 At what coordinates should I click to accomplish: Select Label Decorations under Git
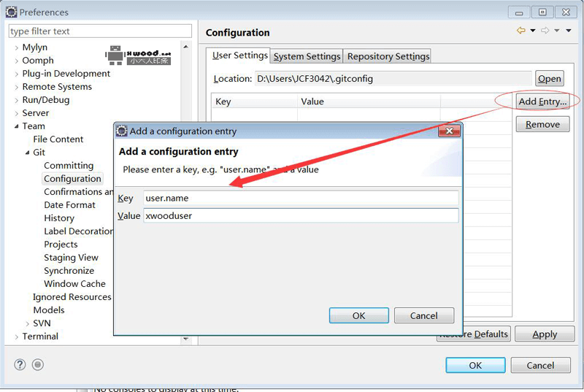[78, 231]
